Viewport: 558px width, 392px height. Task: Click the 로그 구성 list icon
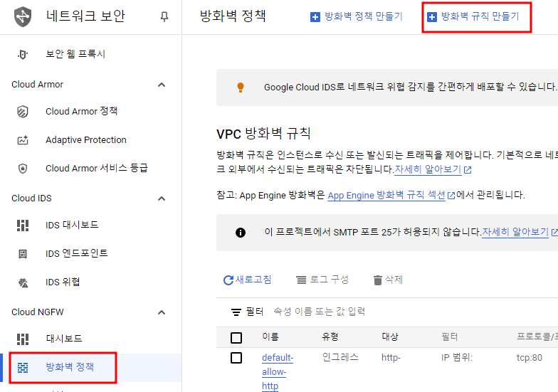pos(301,280)
